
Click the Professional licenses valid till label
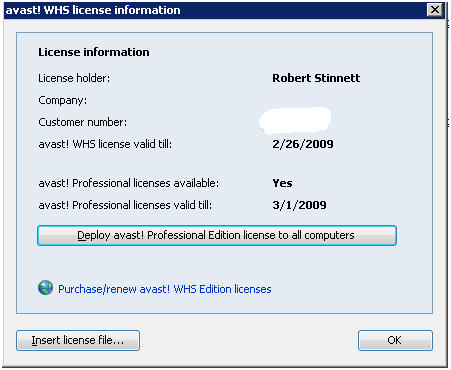pos(125,205)
